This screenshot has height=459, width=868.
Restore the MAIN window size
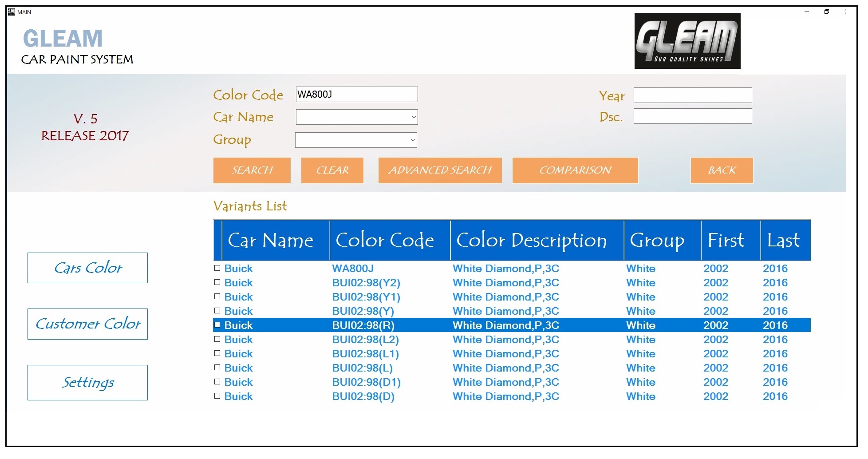(827, 12)
